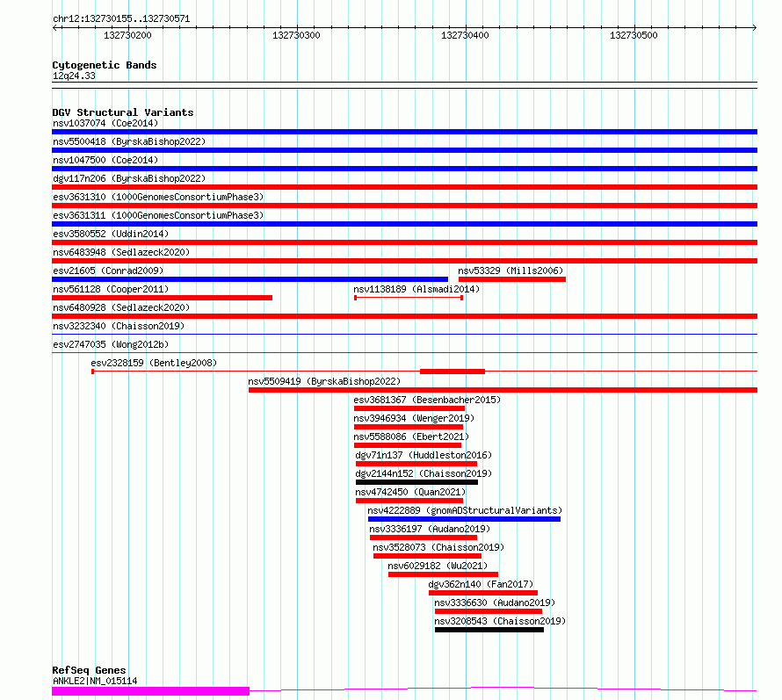The width and height of the screenshot is (782, 700).
Task: Open the dgv362n140 (Fan2017) label
Action: [x=481, y=584]
